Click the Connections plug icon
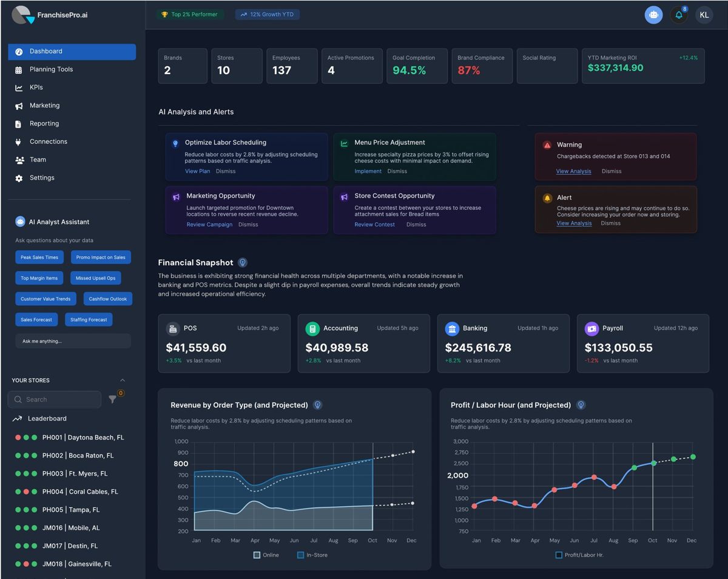 [18, 142]
